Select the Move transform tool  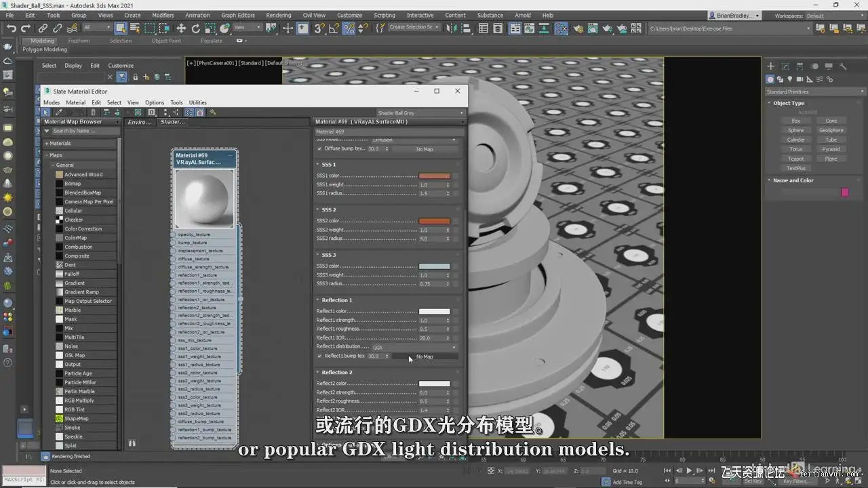[x=181, y=28]
